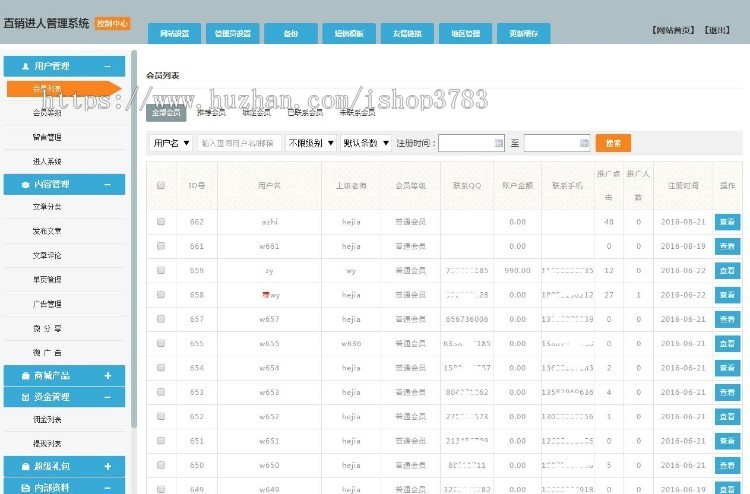Click the orange 搜索 search button
750x494 pixels.
tap(613, 143)
